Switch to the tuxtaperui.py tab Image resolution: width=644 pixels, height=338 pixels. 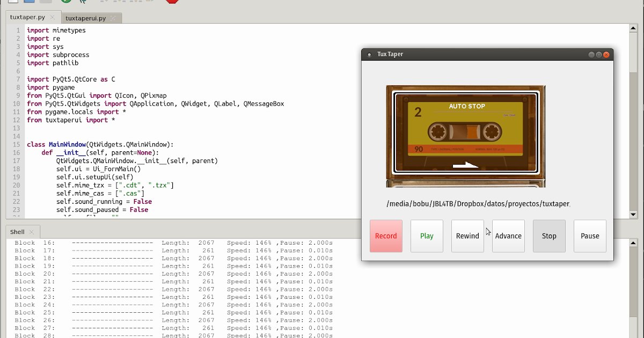86,17
